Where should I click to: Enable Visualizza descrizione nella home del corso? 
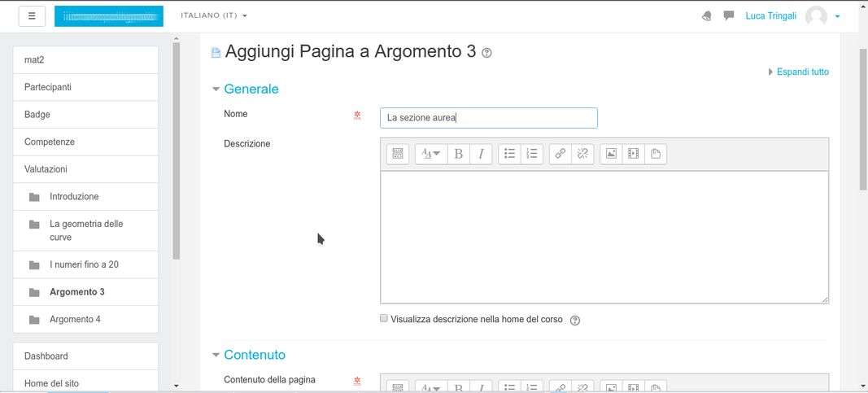384,318
